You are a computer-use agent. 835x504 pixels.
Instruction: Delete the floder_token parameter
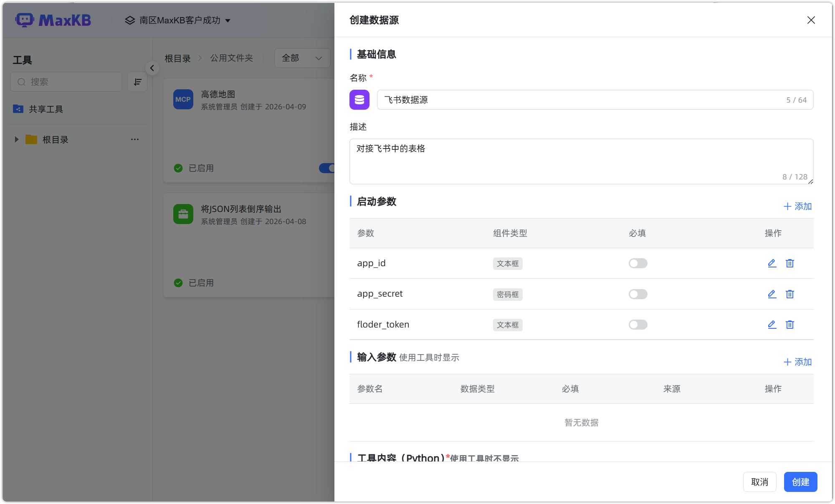click(x=790, y=325)
